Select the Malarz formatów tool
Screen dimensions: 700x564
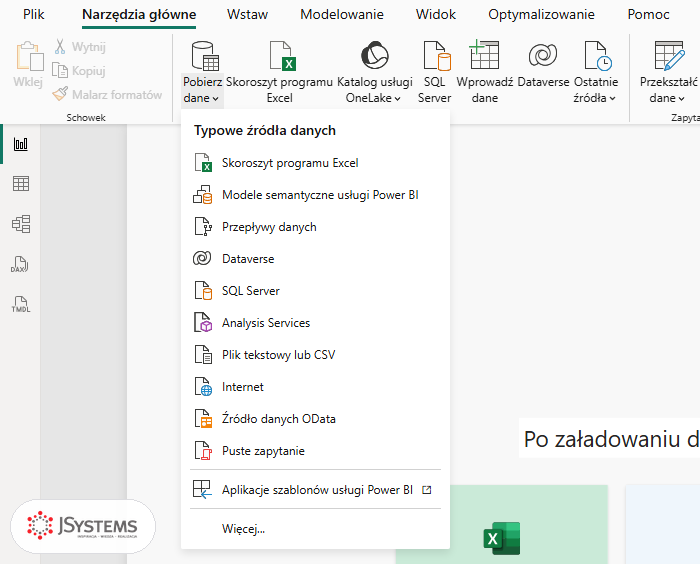point(107,95)
